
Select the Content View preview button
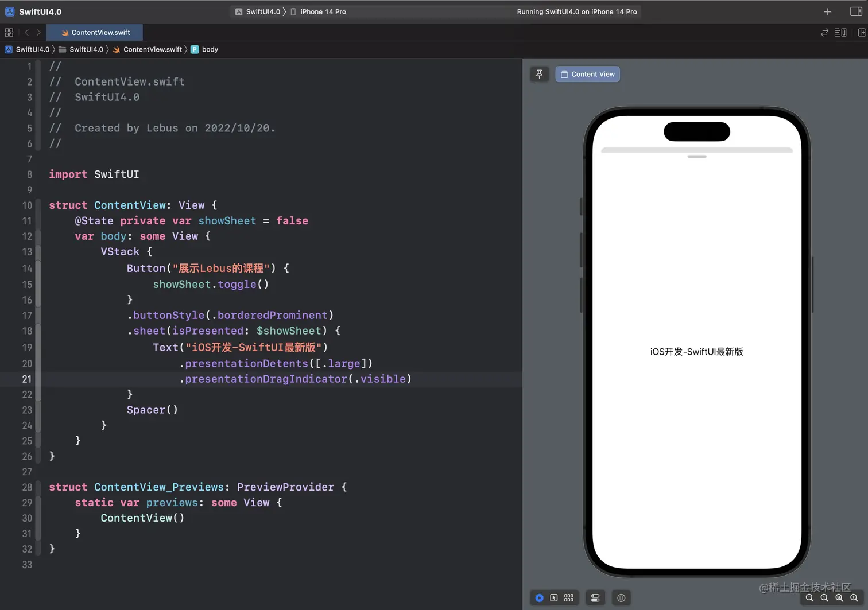click(587, 74)
